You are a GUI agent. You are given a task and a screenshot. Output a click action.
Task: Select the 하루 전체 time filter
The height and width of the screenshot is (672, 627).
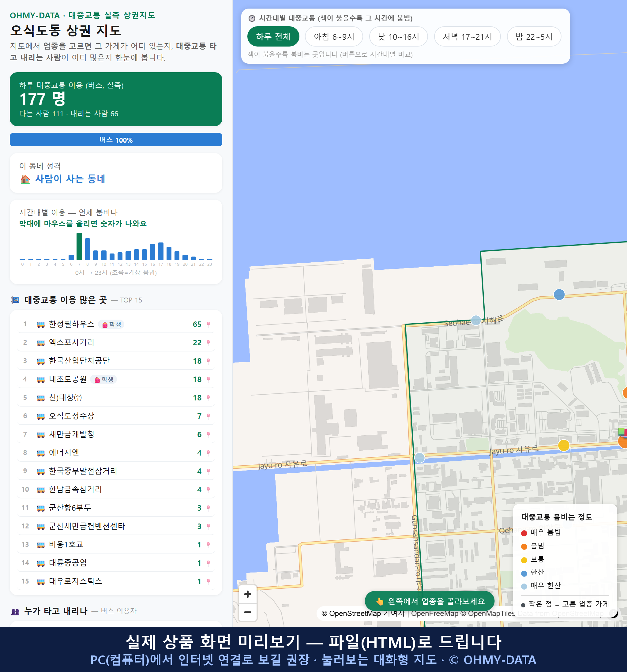point(273,36)
